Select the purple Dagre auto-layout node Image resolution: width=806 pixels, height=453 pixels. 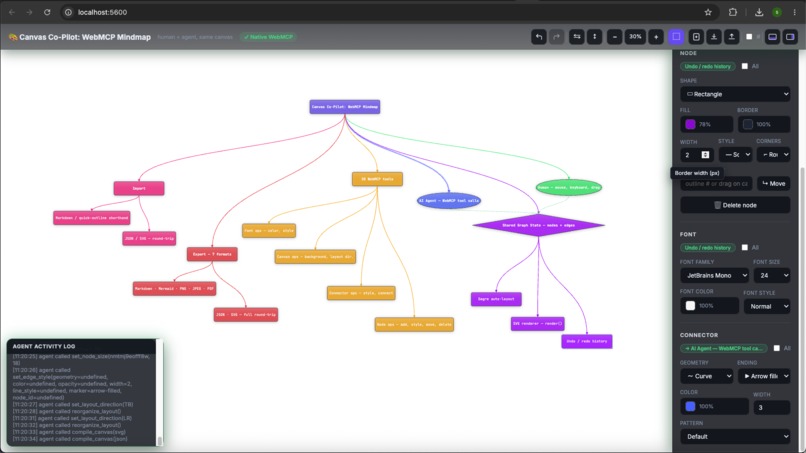pyautogui.click(x=496, y=299)
